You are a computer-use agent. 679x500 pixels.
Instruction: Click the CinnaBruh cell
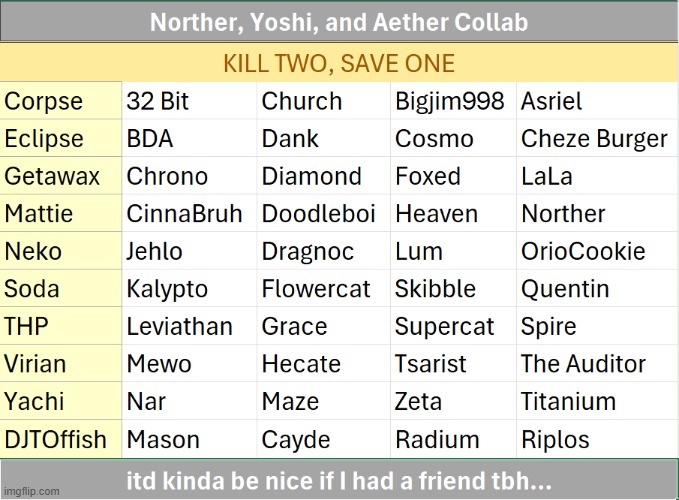point(189,213)
